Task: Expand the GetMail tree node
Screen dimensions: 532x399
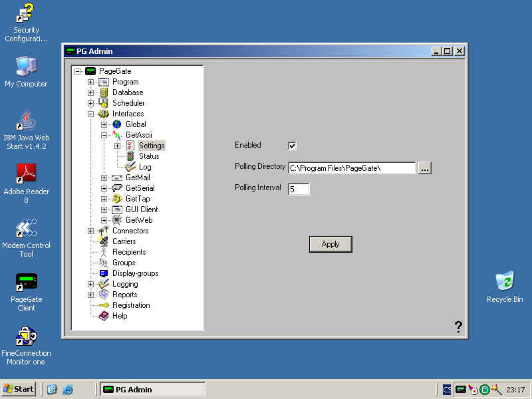Action: click(x=104, y=178)
